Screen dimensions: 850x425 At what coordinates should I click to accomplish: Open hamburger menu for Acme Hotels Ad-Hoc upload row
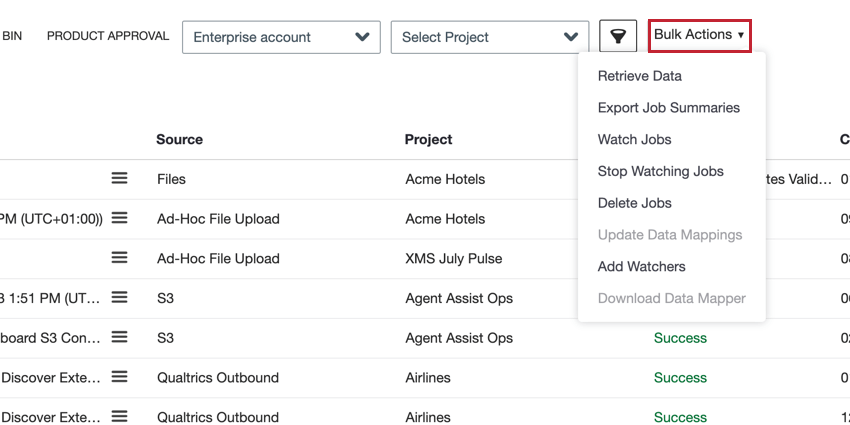coord(119,218)
